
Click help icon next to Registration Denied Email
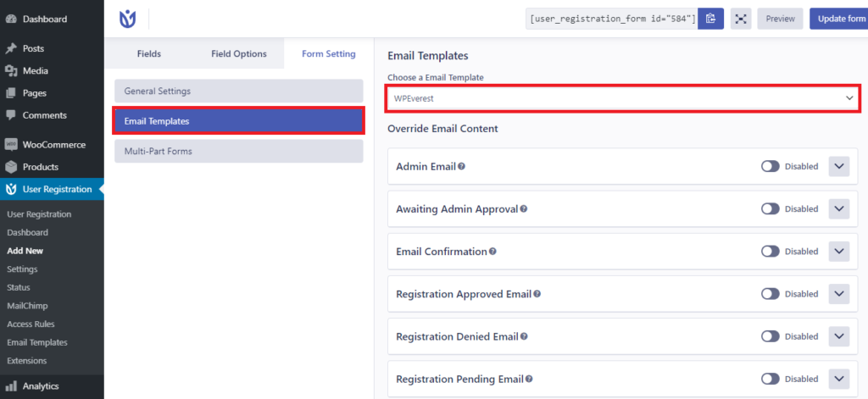(524, 336)
